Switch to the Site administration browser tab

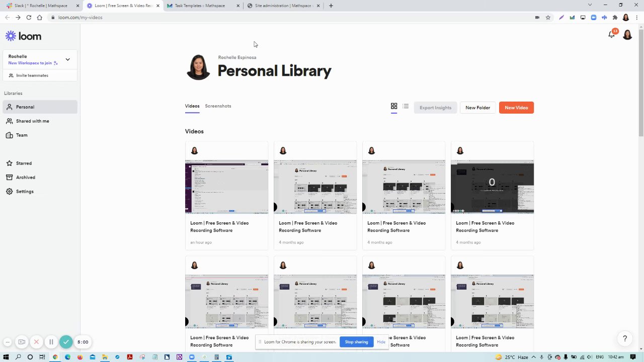(x=284, y=6)
